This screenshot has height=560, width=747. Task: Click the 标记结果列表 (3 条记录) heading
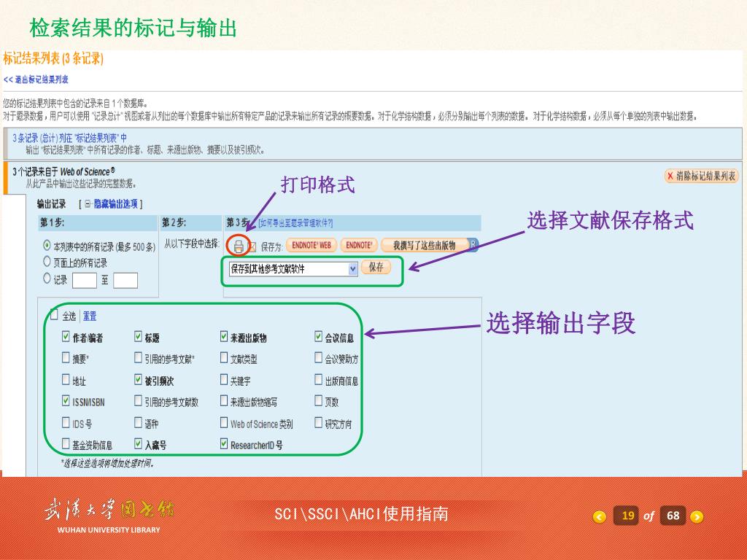(x=53, y=58)
